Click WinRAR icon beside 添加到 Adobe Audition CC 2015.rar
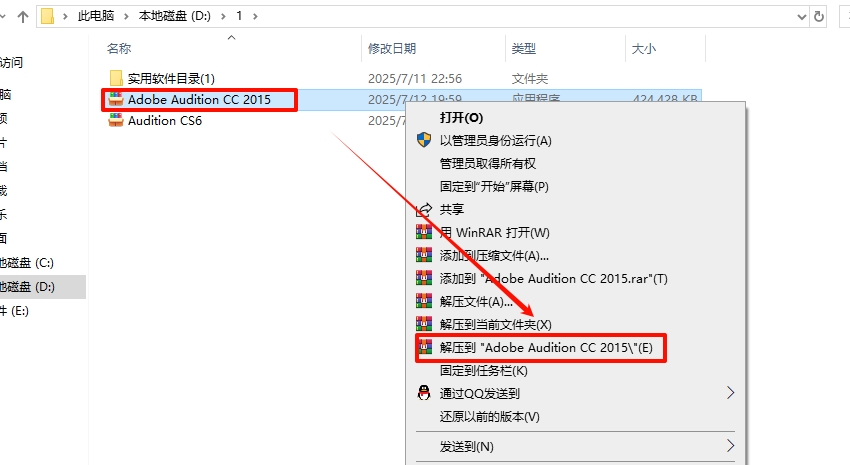This screenshot has height=465, width=850. point(424,279)
